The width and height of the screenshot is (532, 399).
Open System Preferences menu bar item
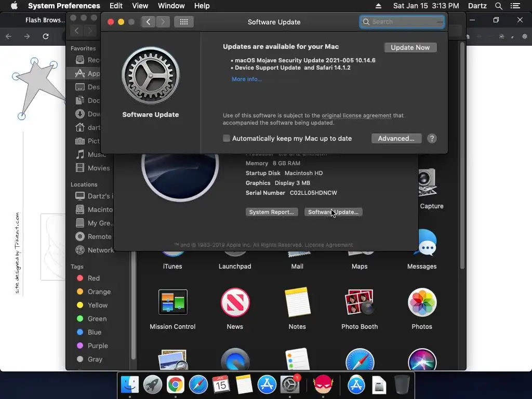pyautogui.click(x=64, y=6)
